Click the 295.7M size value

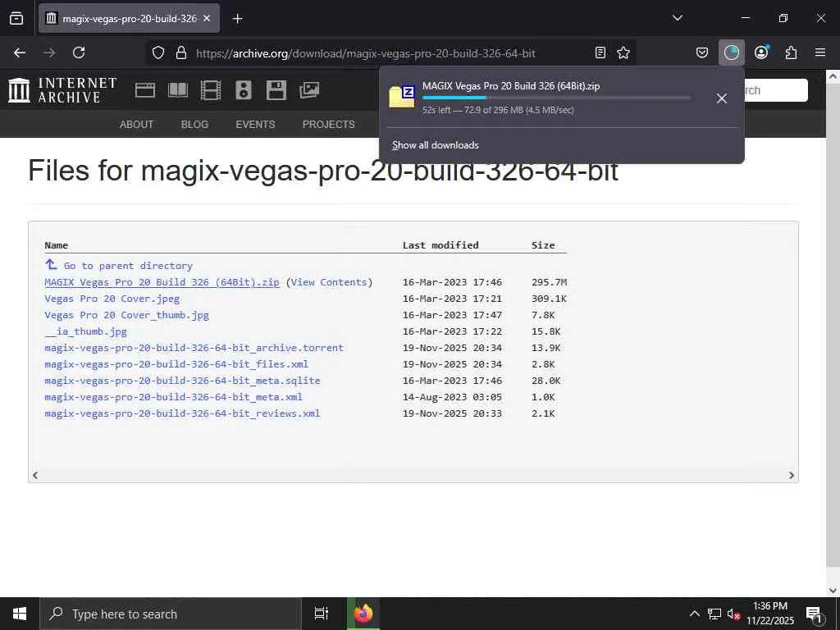(x=549, y=282)
